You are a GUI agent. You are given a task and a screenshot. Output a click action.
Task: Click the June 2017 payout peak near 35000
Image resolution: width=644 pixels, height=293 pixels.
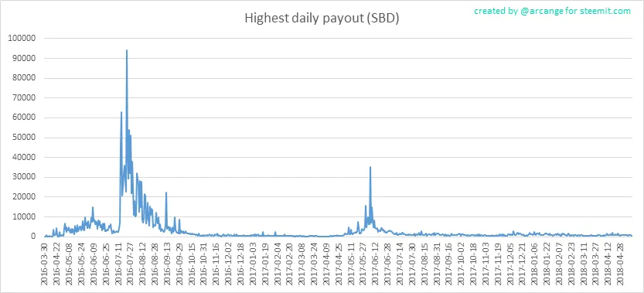(x=370, y=167)
